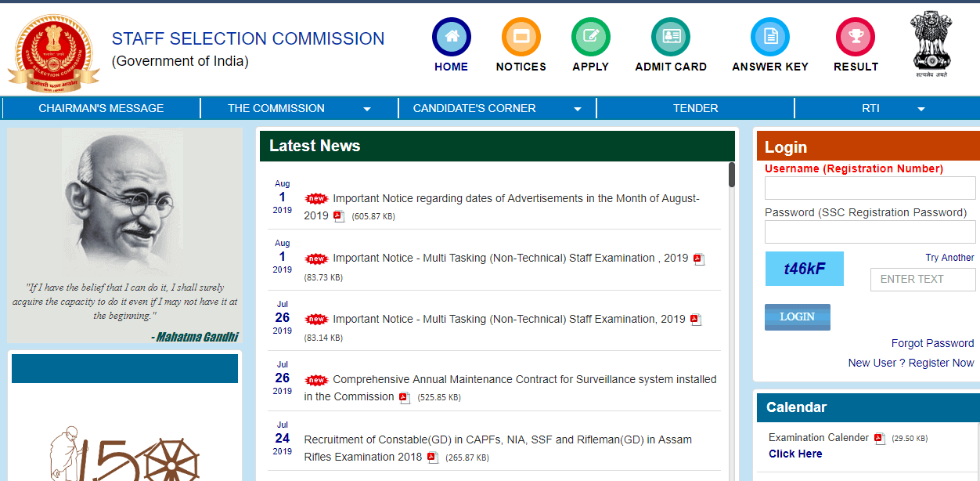
Task: Click the Latest News scrollbar thumb
Action: click(x=732, y=175)
